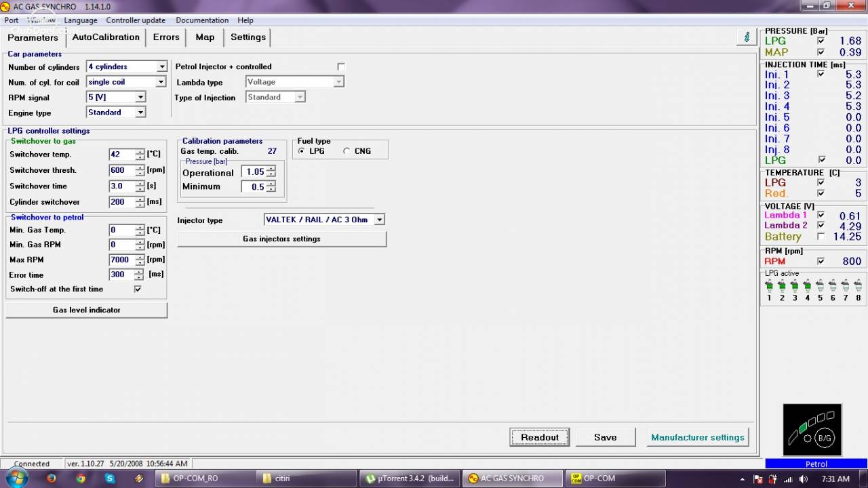Click the clock showing 7:31 AM

pyautogui.click(x=835, y=479)
